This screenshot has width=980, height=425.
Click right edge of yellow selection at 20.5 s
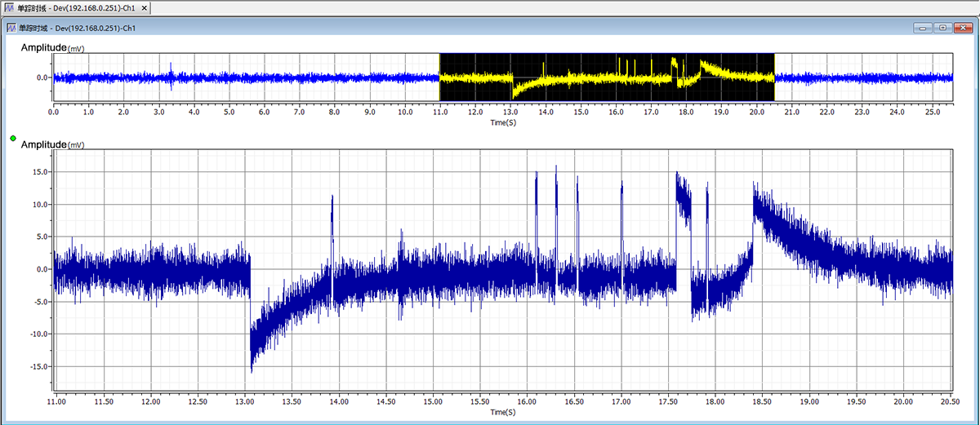(774, 77)
